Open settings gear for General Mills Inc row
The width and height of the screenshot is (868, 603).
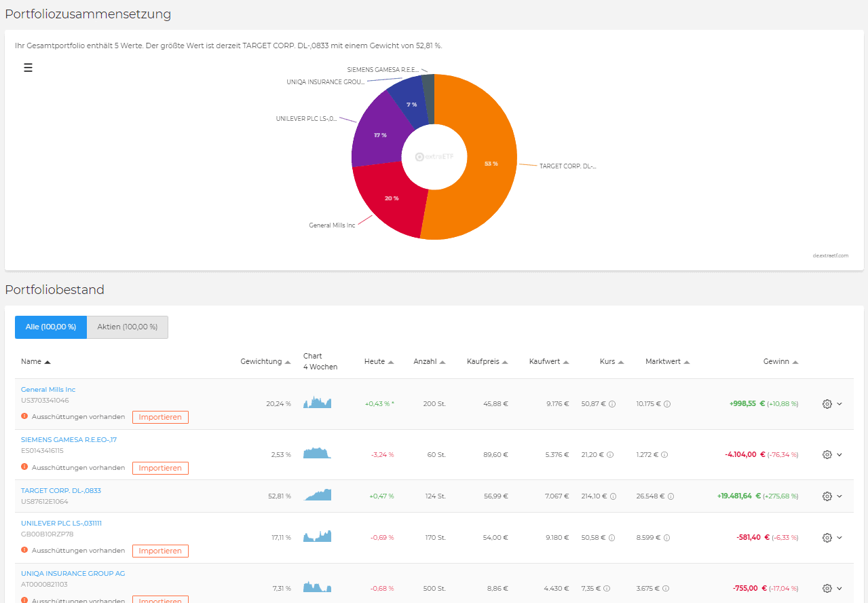pyautogui.click(x=827, y=403)
